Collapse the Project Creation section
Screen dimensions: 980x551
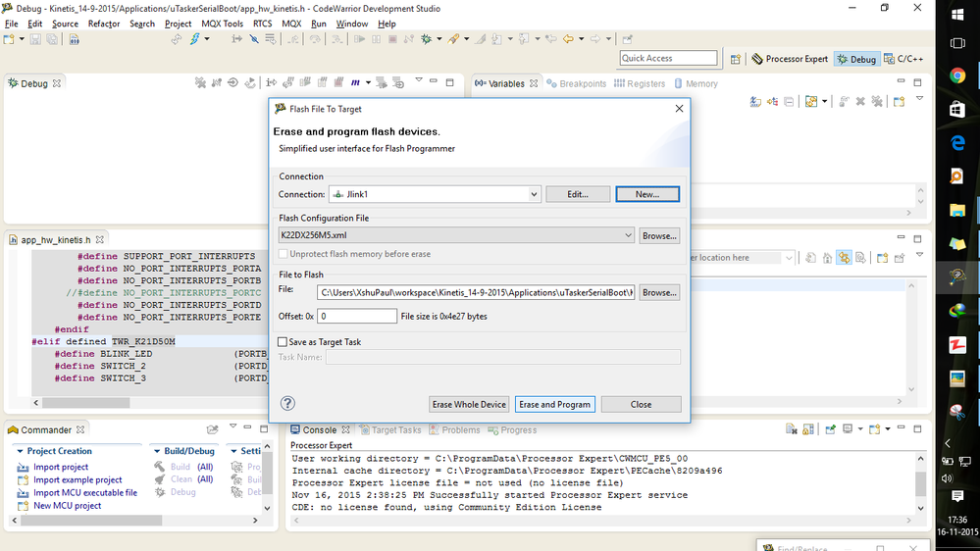click(x=20, y=451)
